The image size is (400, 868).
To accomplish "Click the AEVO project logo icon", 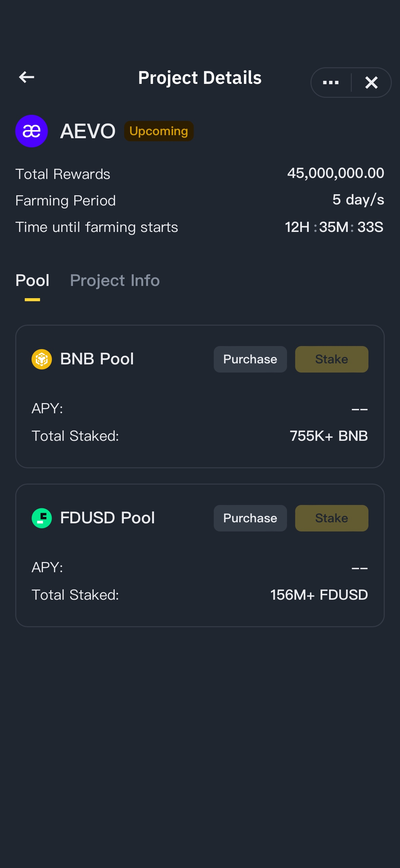I will (31, 131).
